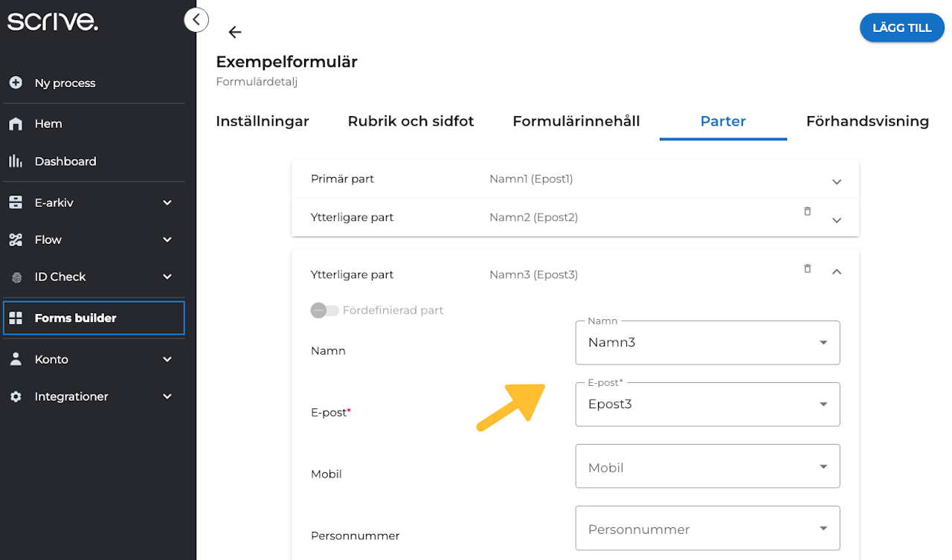This screenshot has width=952, height=560.
Task: Open the Förhandsvisning tab
Action: pyautogui.click(x=867, y=121)
